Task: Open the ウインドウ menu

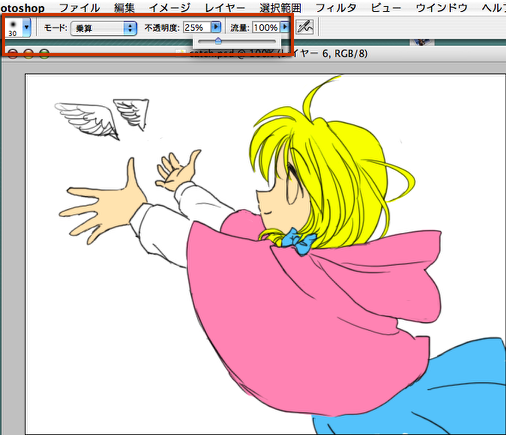Action: [441, 7]
